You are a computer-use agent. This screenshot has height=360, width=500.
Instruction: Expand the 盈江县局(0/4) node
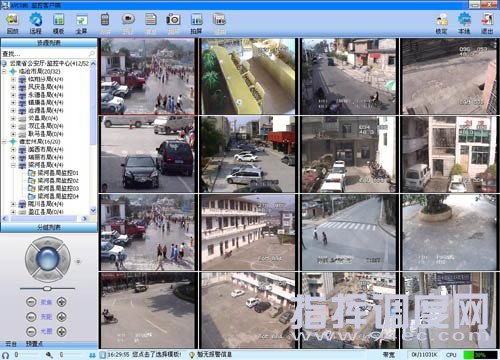pyautogui.click(x=13, y=212)
